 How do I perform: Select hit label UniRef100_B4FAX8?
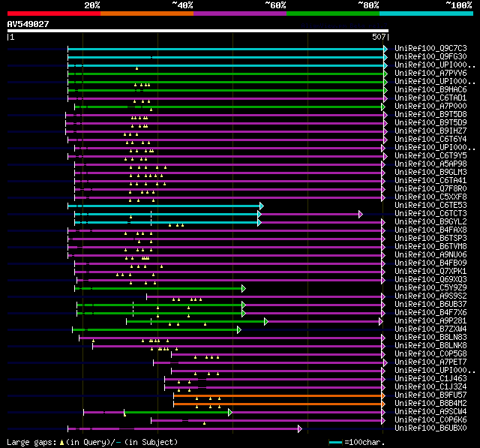(x=430, y=230)
